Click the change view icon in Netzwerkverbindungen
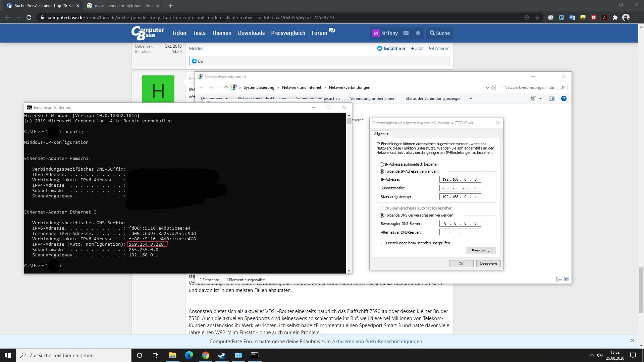Screen dimensions: 644x362 pos(533,99)
